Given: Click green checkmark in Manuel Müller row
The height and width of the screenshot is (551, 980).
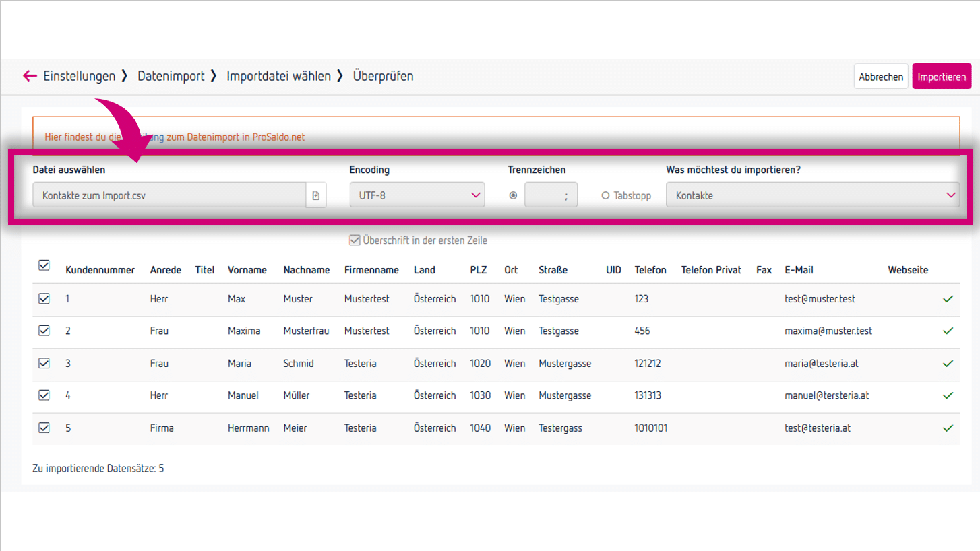Looking at the screenshot, I should 948,396.
